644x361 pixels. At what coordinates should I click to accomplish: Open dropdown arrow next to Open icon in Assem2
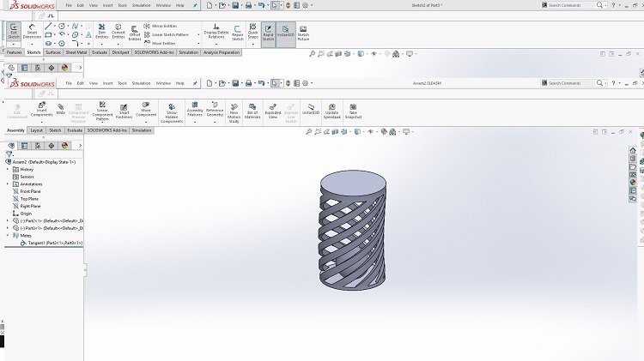tap(228, 83)
